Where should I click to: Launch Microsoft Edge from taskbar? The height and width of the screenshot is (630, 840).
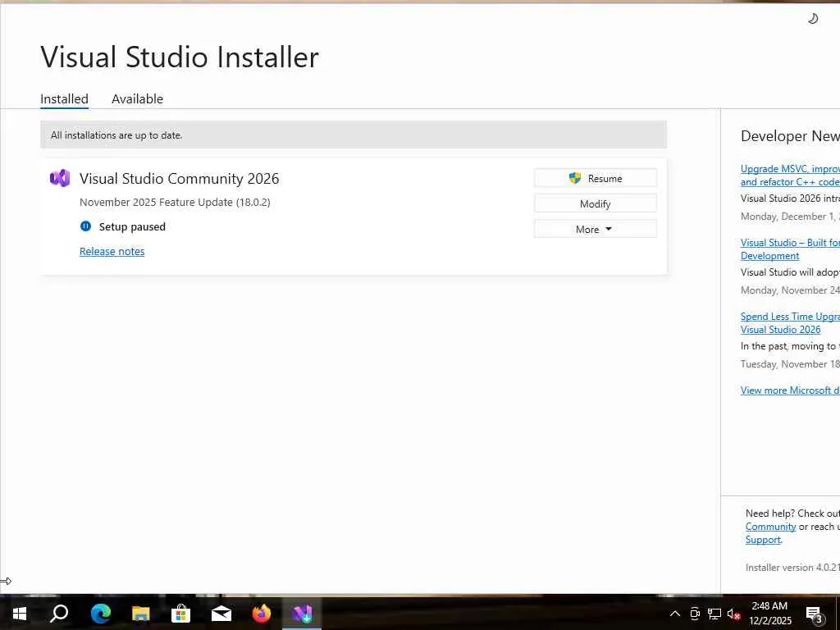(x=100, y=614)
